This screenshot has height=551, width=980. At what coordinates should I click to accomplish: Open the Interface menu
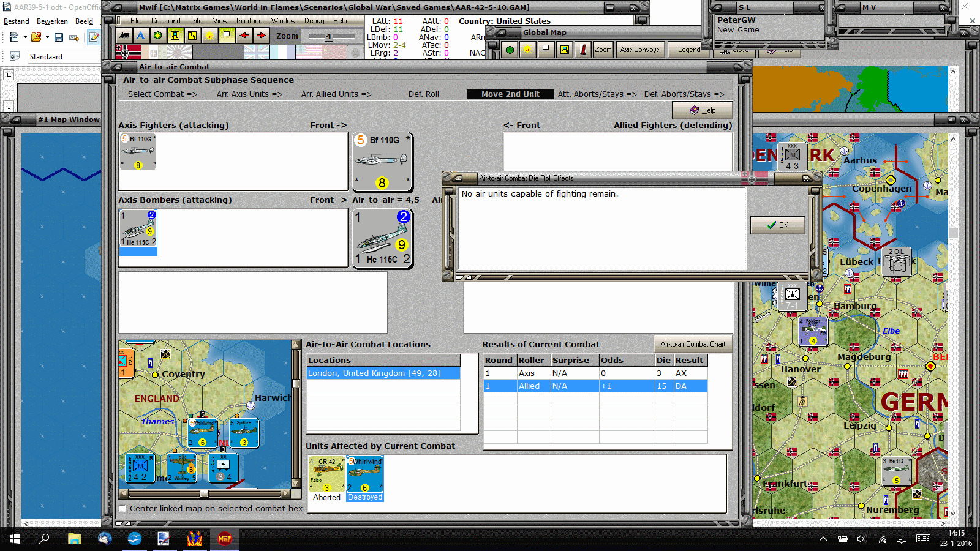pos(249,21)
